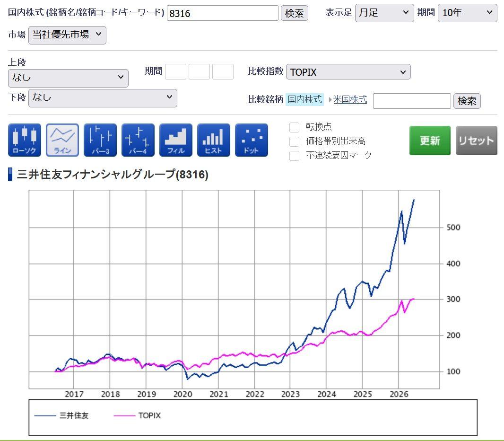Click the 三井住友フィナンシャルグループ(8316) chart title

coord(113,175)
